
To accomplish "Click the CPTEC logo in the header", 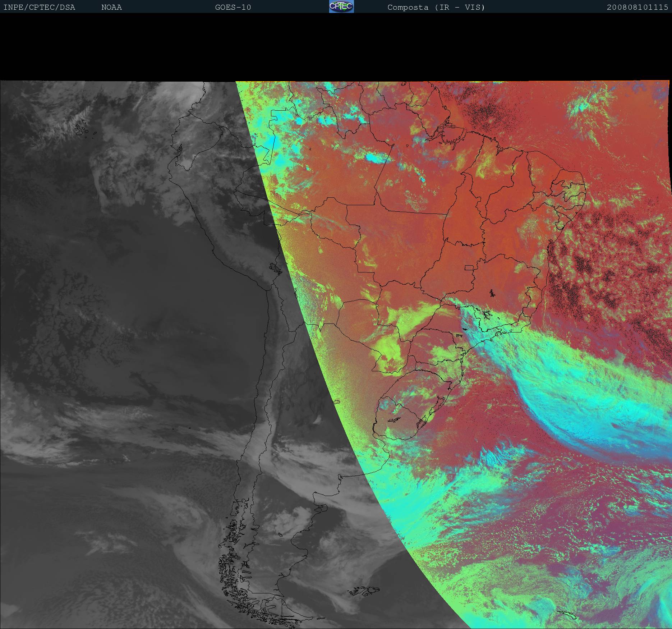I will [x=341, y=7].
